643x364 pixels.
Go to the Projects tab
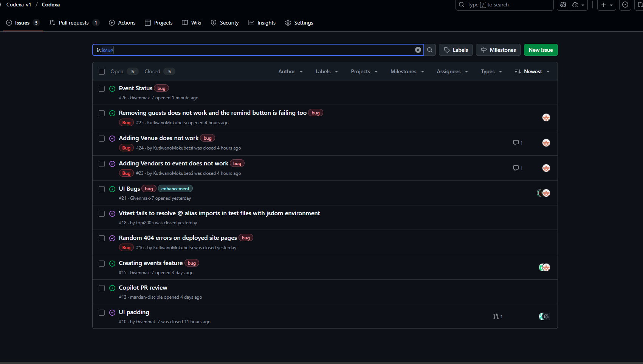pyautogui.click(x=158, y=23)
